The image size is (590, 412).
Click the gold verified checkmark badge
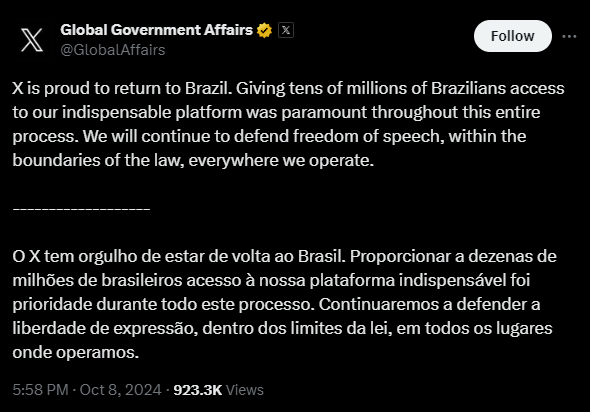click(x=265, y=30)
